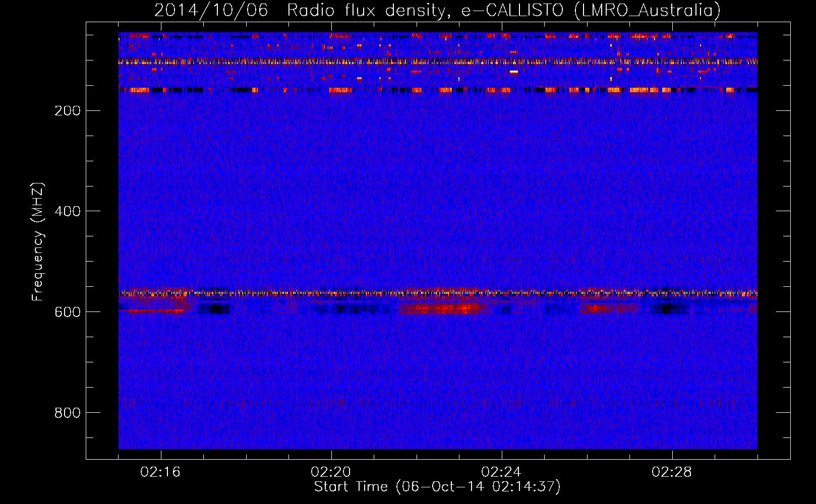This screenshot has height=504, width=816.
Task: Click the 800 frequency tick label
Action: [68, 413]
